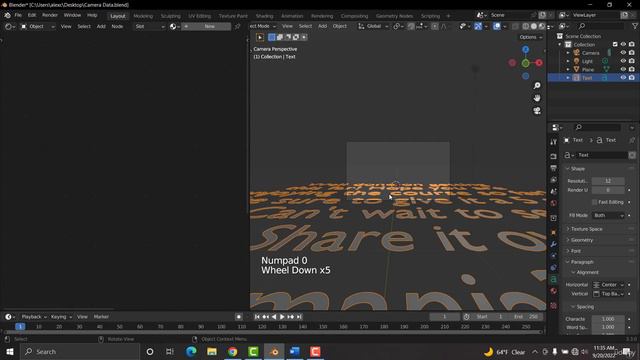Hide the Light object with its eye icon
This screenshot has height=360, width=640.
click(x=623, y=61)
